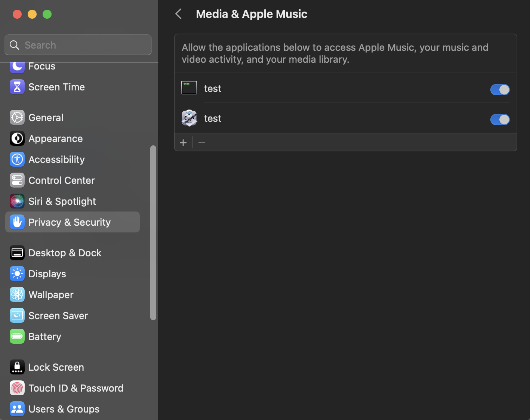The width and height of the screenshot is (530, 420).
Task: Open Users & Groups settings
Action: 64,409
